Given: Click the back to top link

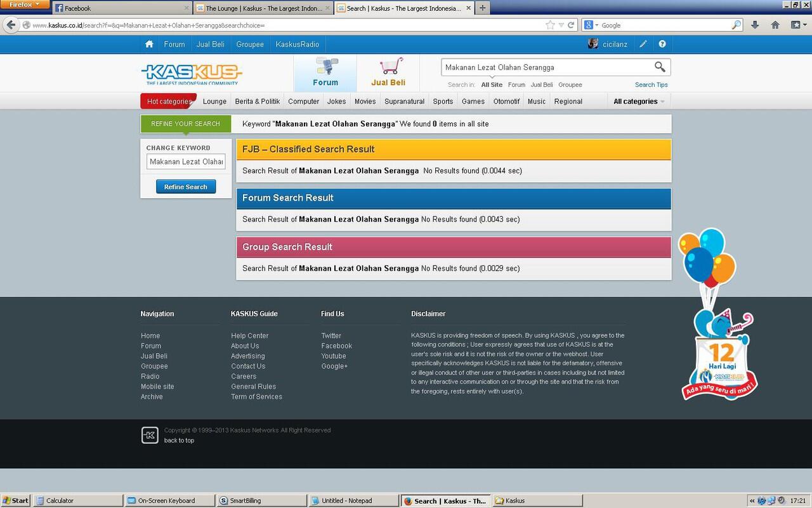Looking at the screenshot, I should click(180, 441).
